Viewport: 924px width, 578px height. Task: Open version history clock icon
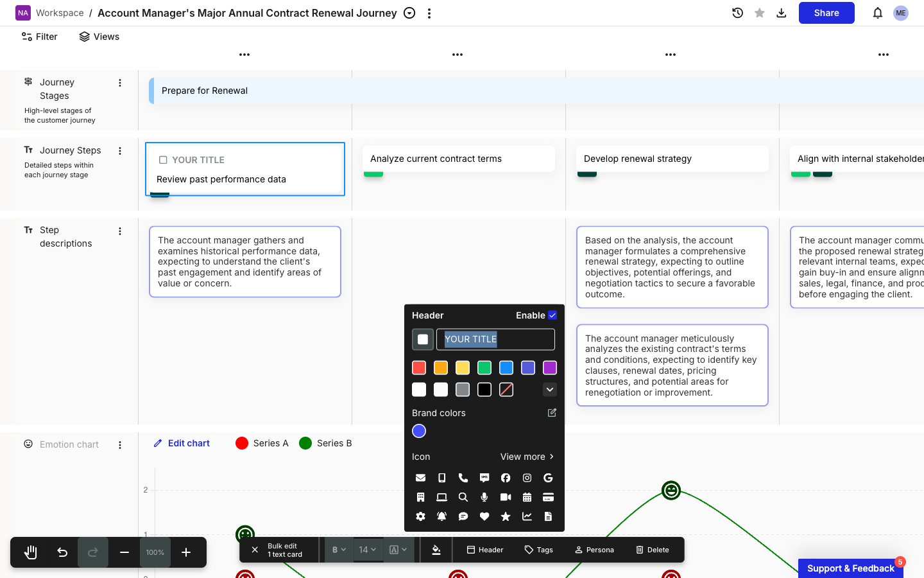click(737, 13)
